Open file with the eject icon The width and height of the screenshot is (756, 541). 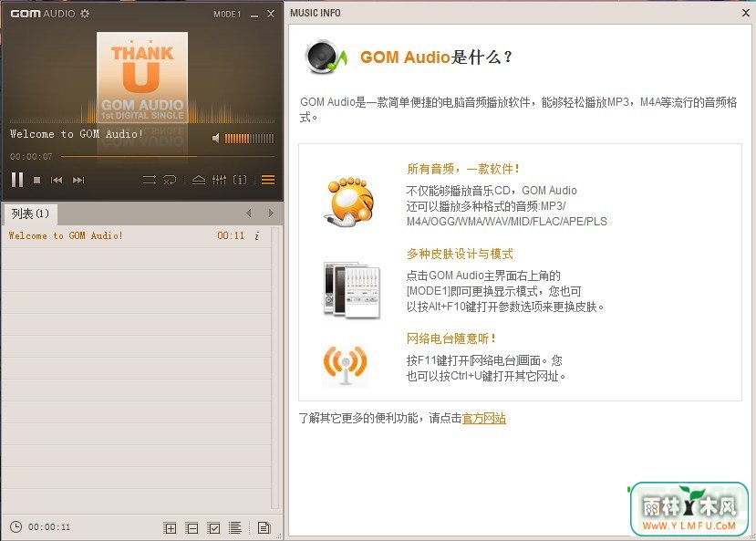coord(199,180)
